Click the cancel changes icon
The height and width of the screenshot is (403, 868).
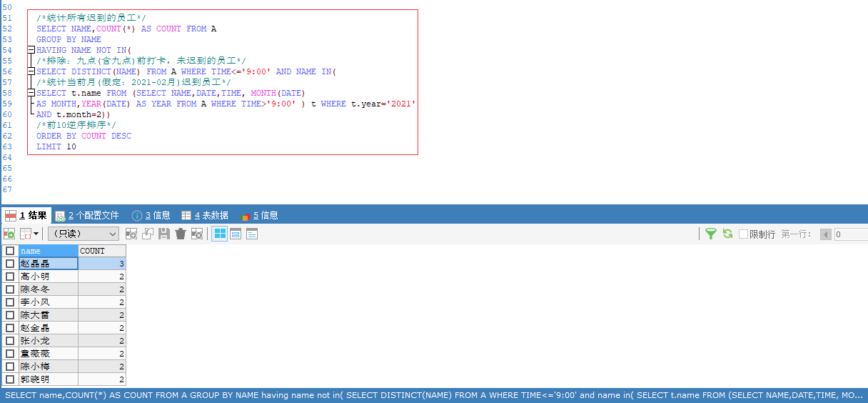tap(197, 234)
